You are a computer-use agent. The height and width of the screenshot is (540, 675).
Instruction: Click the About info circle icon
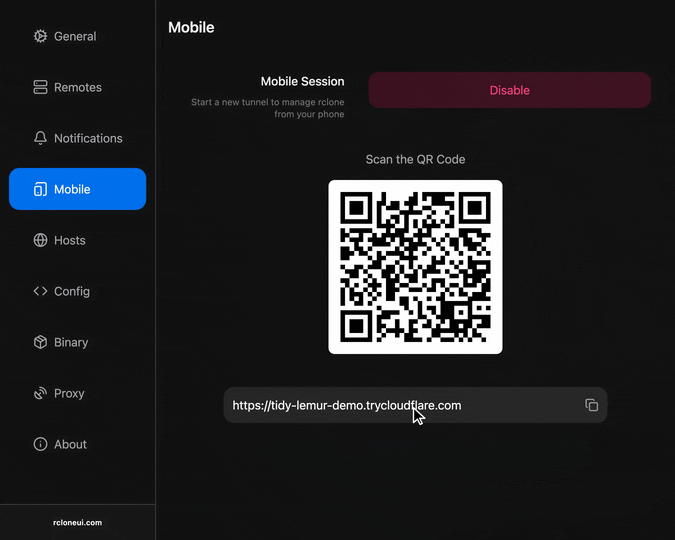click(x=40, y=444)
